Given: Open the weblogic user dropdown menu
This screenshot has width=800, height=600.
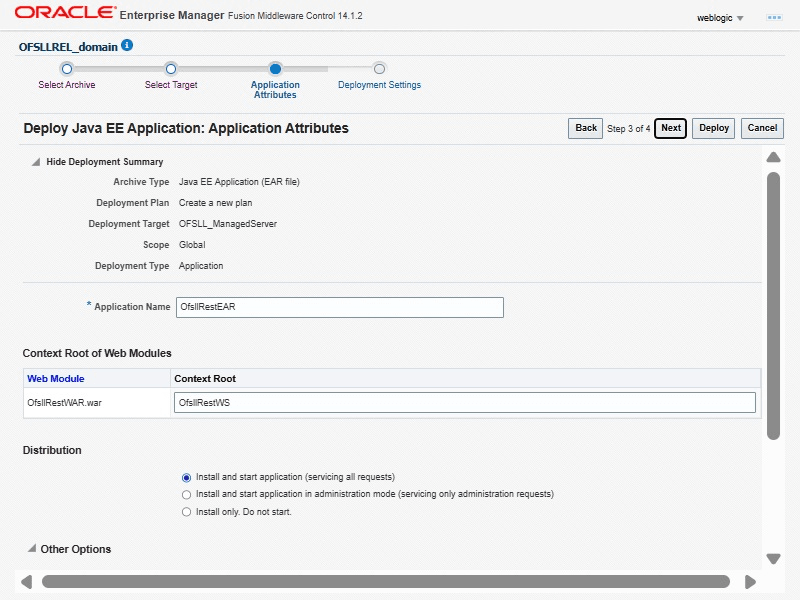Looking at the screenshot, I should [720, 18].
